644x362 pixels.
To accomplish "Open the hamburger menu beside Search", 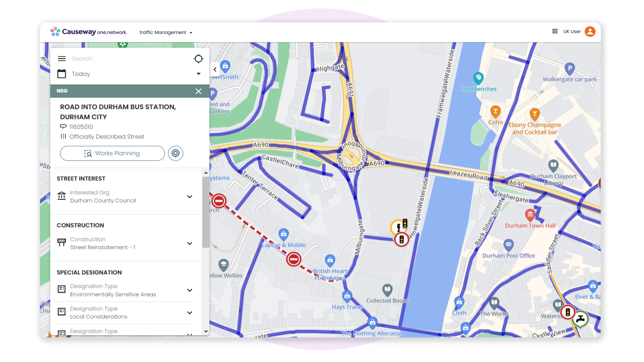I will (62, 58).
